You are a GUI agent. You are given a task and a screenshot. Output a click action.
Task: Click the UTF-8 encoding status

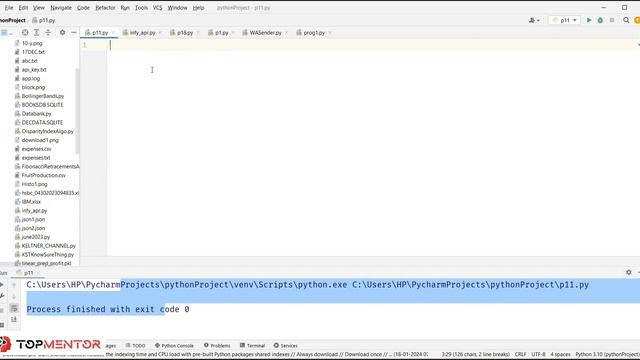538,354
